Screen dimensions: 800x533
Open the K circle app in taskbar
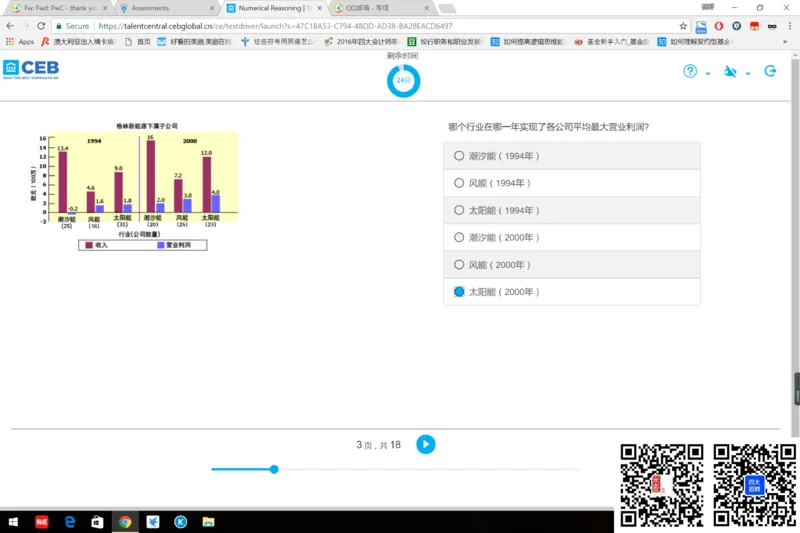[x=181, y=522]
